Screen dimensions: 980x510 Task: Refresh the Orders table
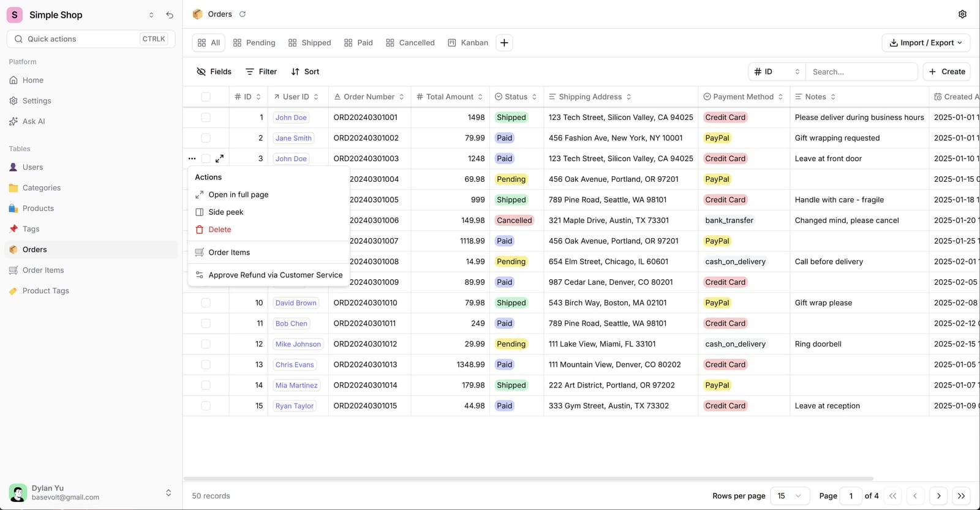243,14
